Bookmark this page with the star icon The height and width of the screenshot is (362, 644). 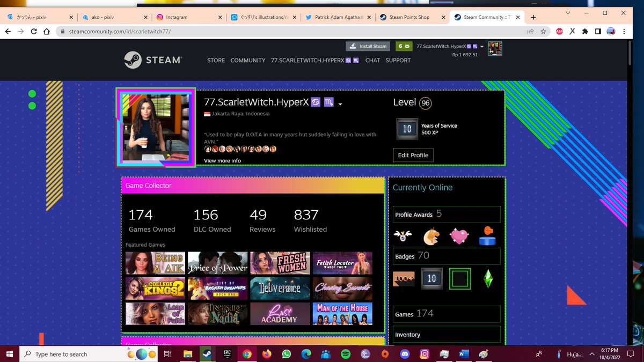click(x=543, y=32)
